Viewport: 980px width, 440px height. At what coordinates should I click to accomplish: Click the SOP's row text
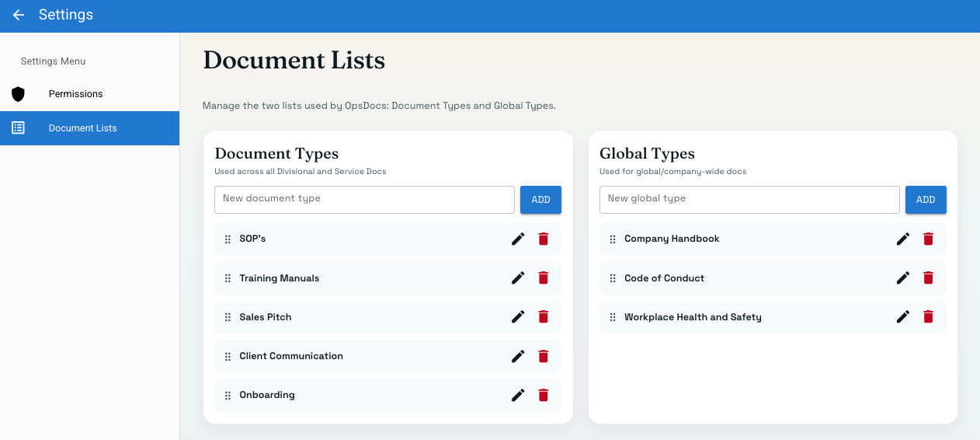(252, 239)
